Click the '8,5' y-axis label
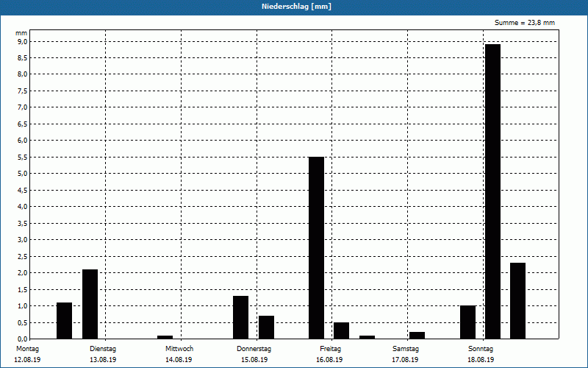 pos(23,58)
